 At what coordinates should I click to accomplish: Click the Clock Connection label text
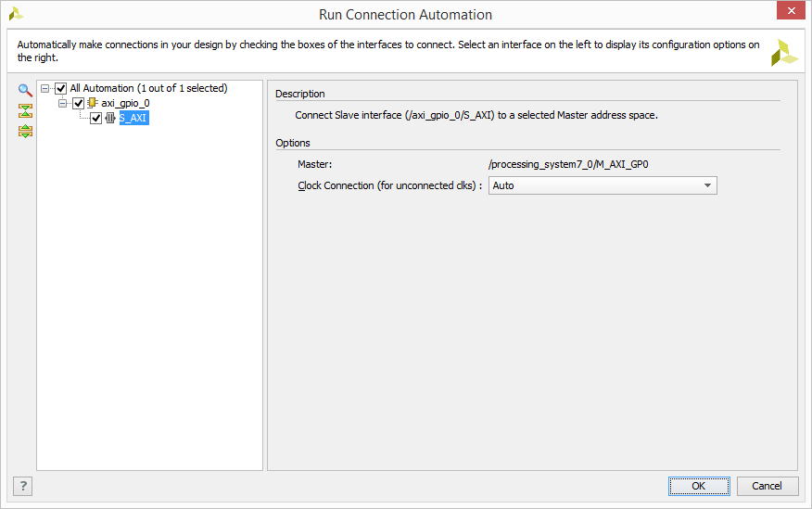(390, 185)
